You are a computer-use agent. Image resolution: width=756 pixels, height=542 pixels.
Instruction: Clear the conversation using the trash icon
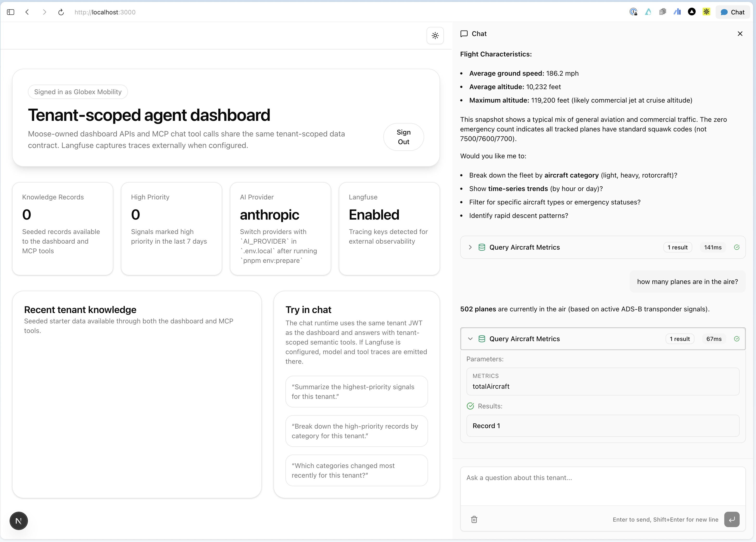click(x=474, y=520)
